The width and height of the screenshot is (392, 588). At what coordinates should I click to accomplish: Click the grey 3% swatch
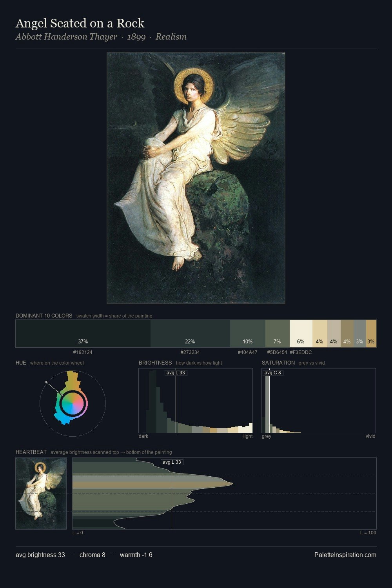pyautogui.click(x=360, y=334)
